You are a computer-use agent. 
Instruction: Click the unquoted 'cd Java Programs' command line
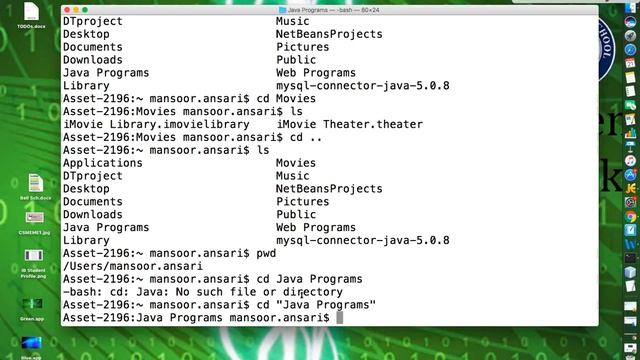pyautogui.click(x=213, y=279)
